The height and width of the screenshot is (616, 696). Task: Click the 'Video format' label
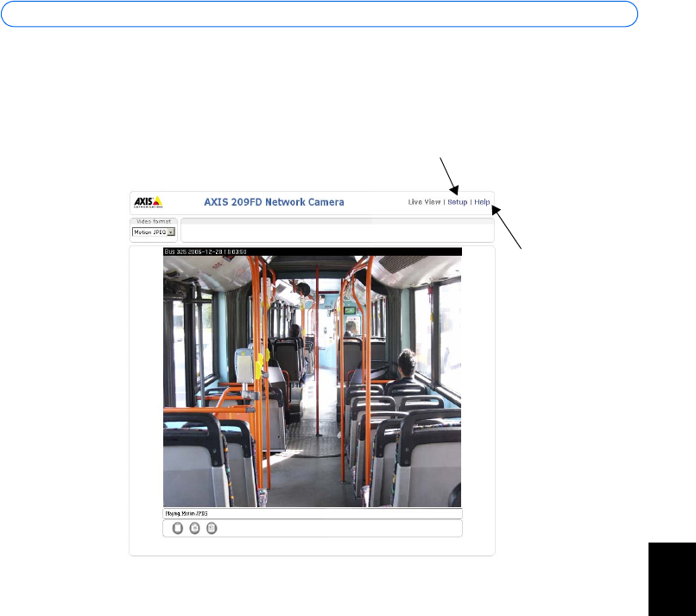(154, 221)
